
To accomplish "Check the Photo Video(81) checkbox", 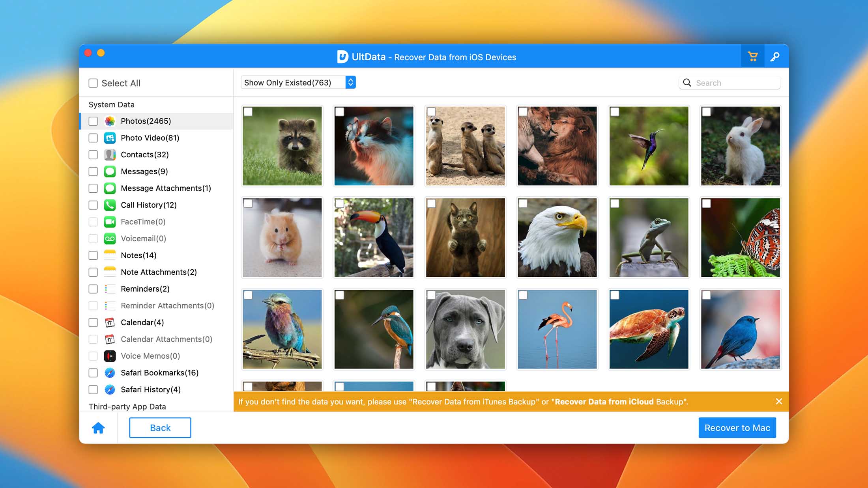I will click(x=93, y=138).
